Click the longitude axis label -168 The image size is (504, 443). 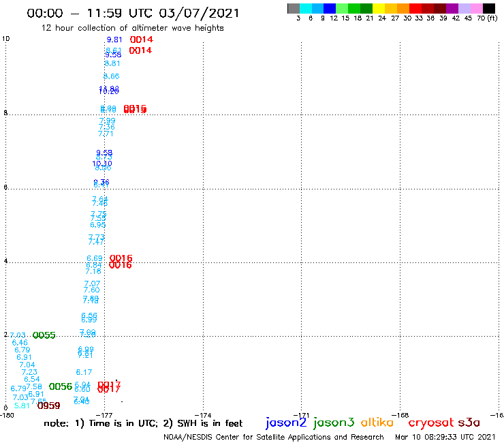coord(400,415)
